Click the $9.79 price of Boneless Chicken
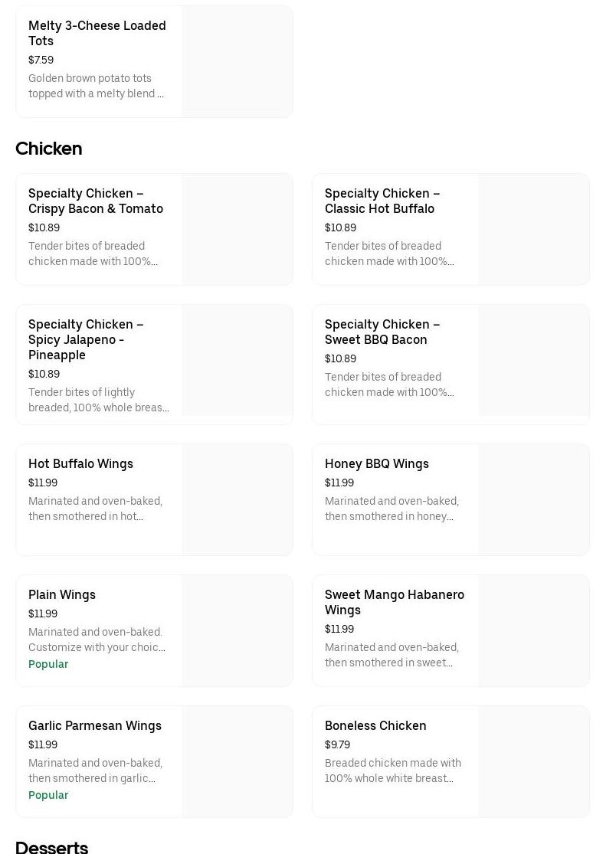This screenshot has height=854, width=616. pyautogui.click(x=337, y=744)
